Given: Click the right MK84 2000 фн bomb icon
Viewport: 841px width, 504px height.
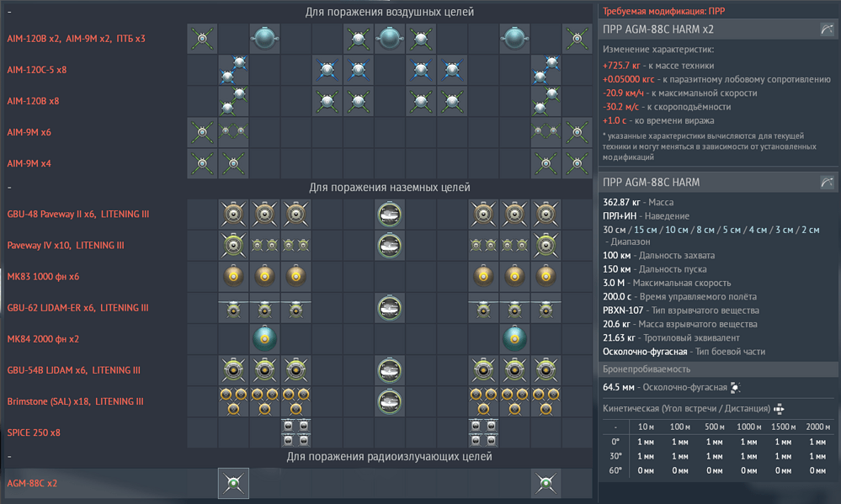Looking at the screenshot, I should [514, 339].
